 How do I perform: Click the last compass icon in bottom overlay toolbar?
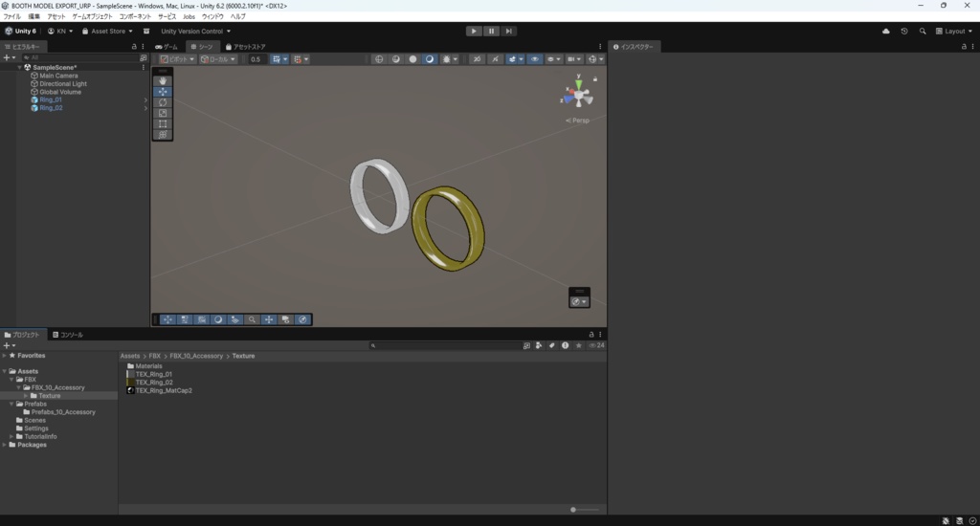[x=302, y=319]
